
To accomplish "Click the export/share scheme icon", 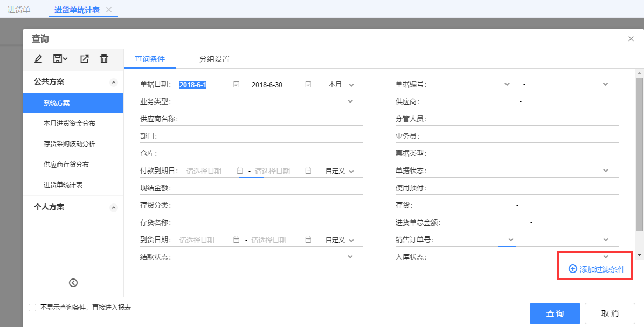I will tap(84, 59).
